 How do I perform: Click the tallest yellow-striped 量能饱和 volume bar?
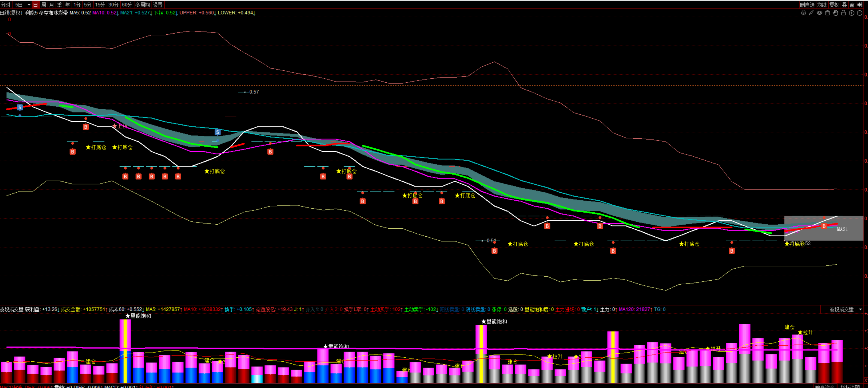pos(125,351)
